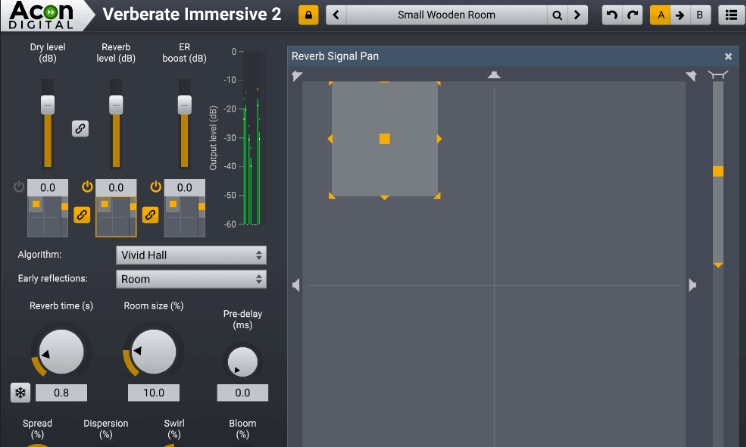746x447 pixels.
Task: Click the Dry level fader handle
Action: 47,104
